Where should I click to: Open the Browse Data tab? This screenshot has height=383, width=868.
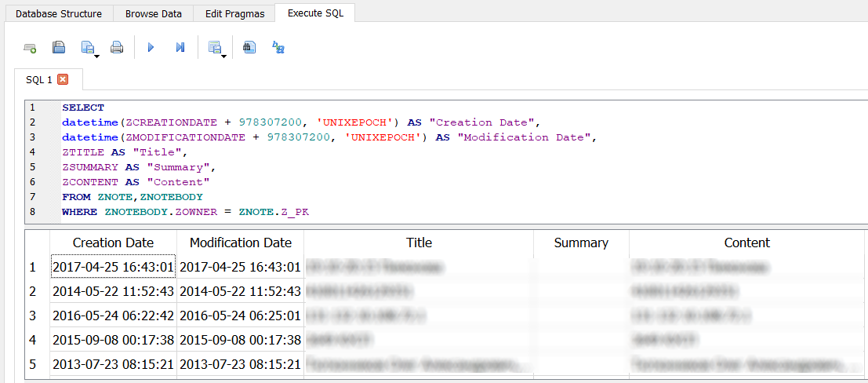coord(154,13)
